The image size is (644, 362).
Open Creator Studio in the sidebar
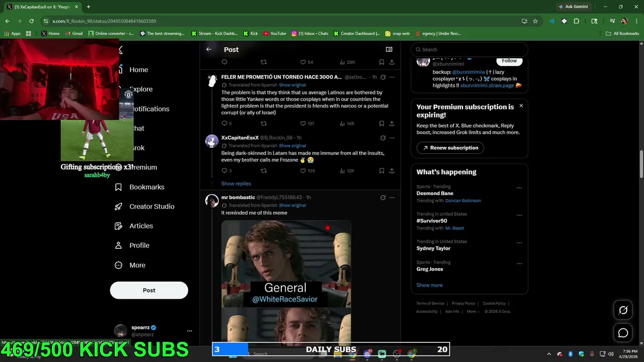click(144, 207)
